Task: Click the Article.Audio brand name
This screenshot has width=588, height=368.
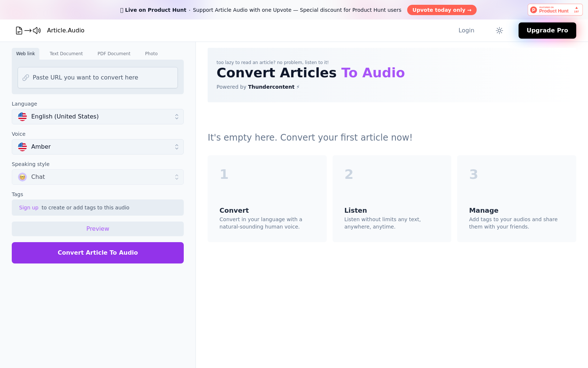Action: point(66,31)
